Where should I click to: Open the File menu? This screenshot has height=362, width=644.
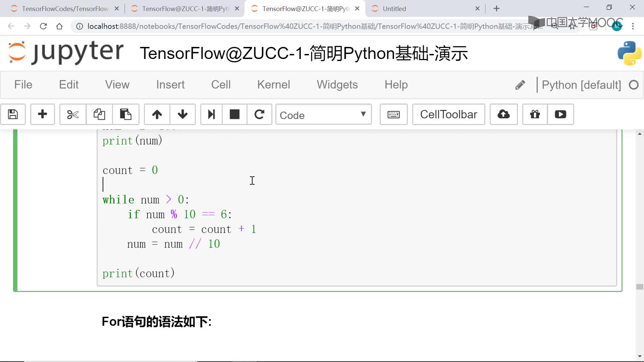click(x=22, y=84)
